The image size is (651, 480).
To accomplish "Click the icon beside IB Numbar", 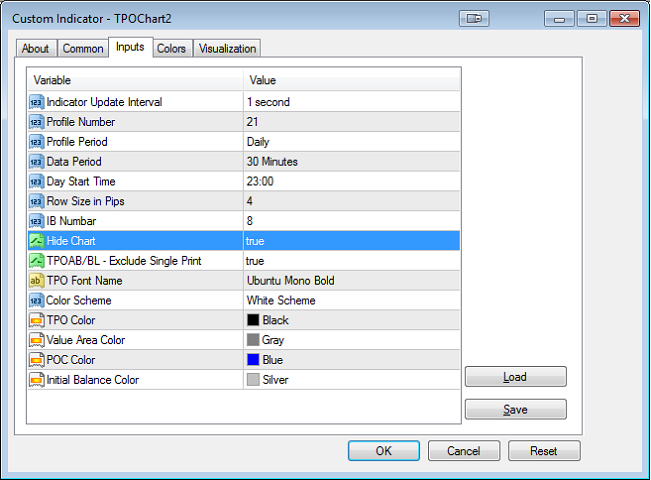I will click(x=37, y=221).
